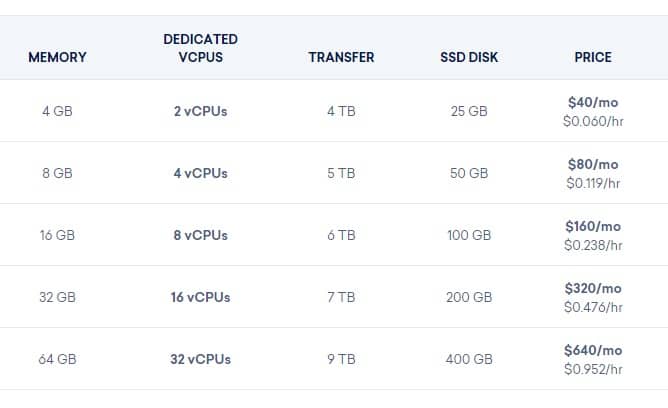Select the 16 vCPUs plan

pyautogui.click(x=201, y=297)
